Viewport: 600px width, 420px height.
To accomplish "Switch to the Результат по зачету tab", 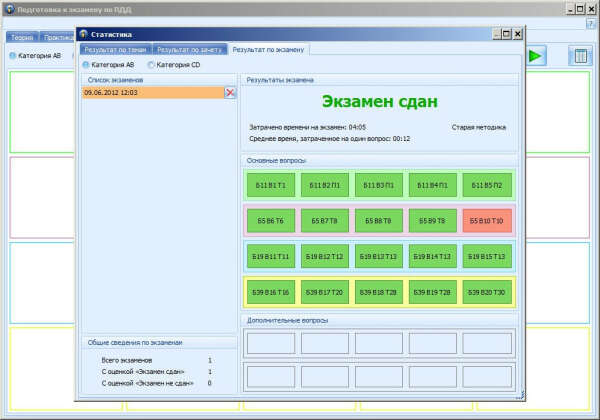I will (x=190, y=50).
